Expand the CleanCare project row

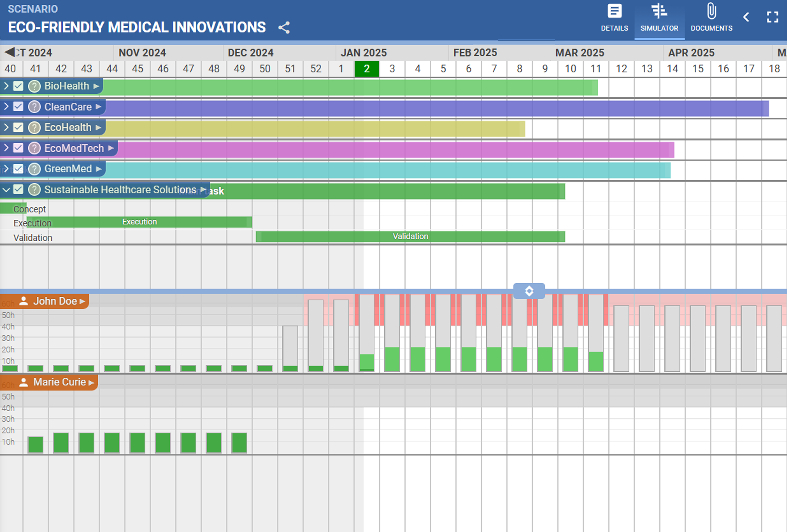click(6, 107)
